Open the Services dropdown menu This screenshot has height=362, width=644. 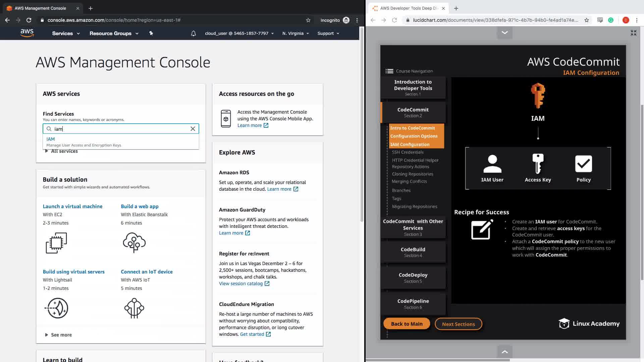click(66, 34)
